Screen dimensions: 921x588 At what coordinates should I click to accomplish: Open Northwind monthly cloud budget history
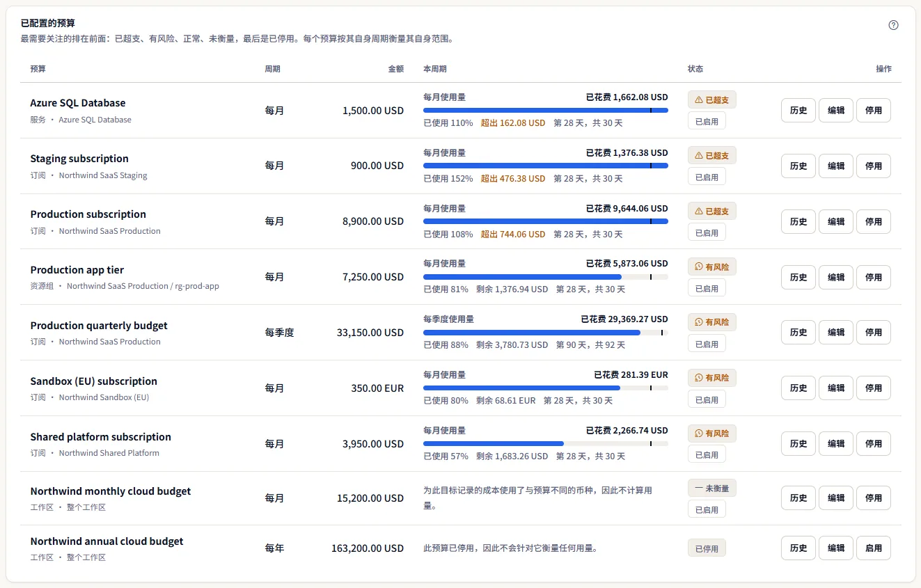(798, 498)
